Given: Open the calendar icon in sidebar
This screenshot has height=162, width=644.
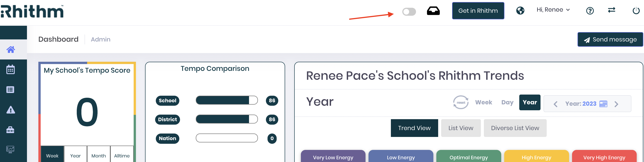Looking at the screenshot, I should pyautogui.click(x=11, y=69).
